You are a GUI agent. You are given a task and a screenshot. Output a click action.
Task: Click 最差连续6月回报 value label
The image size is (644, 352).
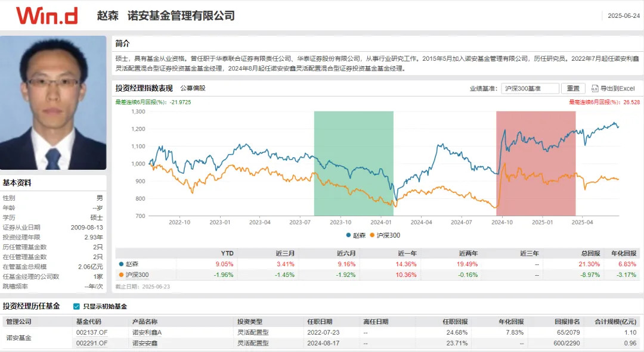pos(153,102)
